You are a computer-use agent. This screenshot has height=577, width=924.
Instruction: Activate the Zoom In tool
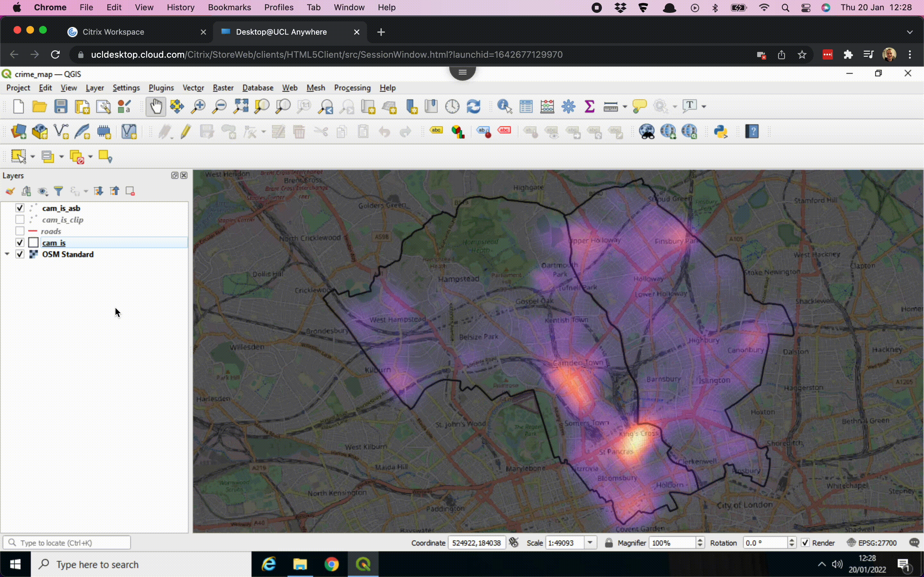(x=197, y=106)
